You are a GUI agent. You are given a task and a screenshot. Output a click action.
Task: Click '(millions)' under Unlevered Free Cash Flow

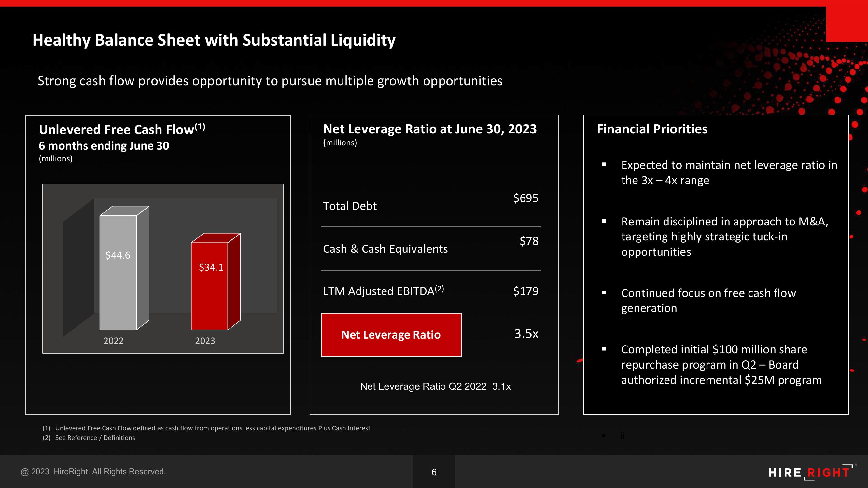[56, 159]
